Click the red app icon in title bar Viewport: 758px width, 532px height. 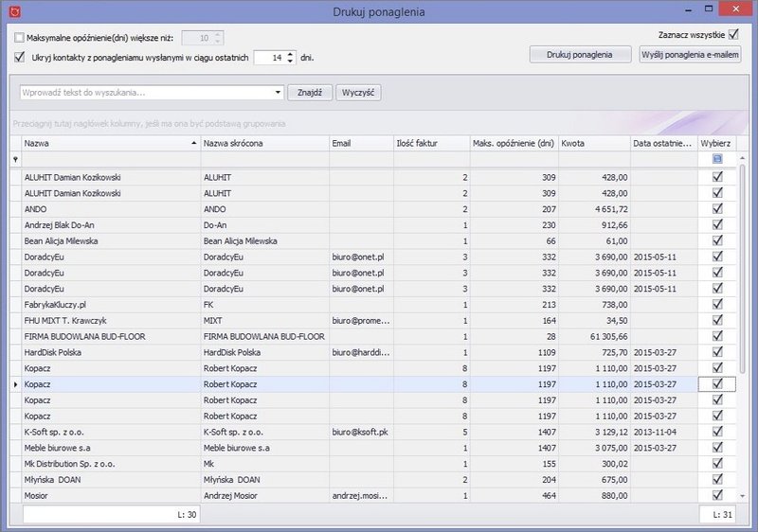pos(13,11)
